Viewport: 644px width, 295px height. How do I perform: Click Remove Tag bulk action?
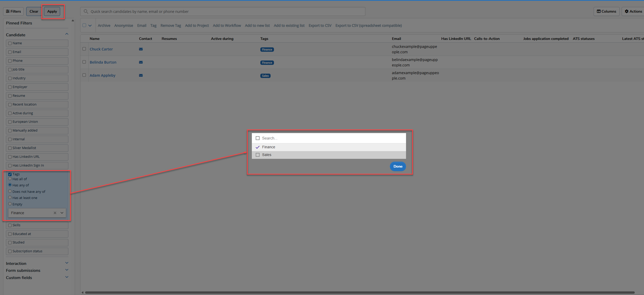click(x=171, y=25)
